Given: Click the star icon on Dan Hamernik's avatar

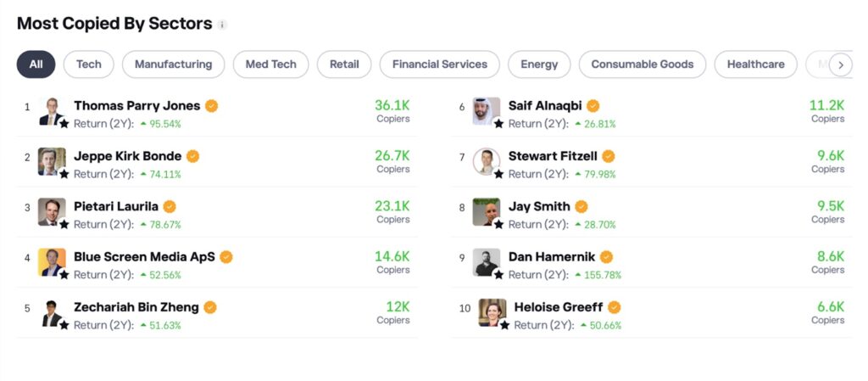Looking at the screenshot, I should (x=499, y=274).
